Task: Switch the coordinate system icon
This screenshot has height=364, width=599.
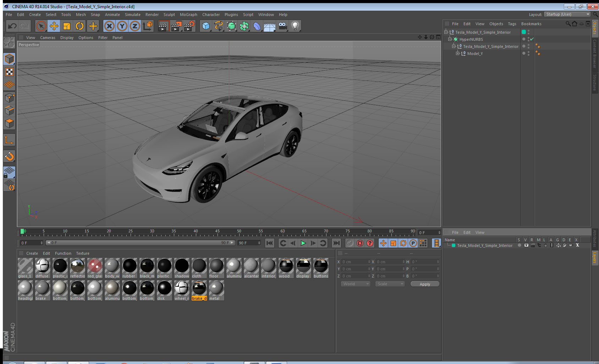Action: tap(148, 26)
